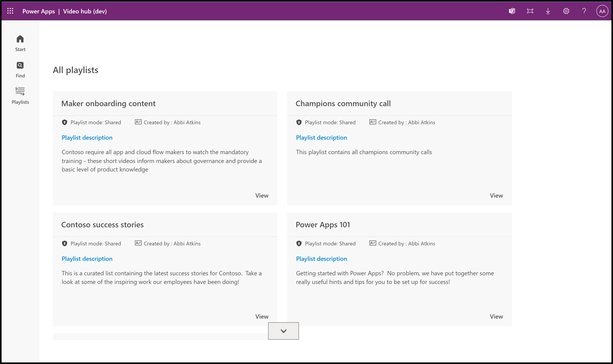Screen dimensions: 613x364
Task: Open Playlist description for Contoso success stories
Action: [87, 259]
